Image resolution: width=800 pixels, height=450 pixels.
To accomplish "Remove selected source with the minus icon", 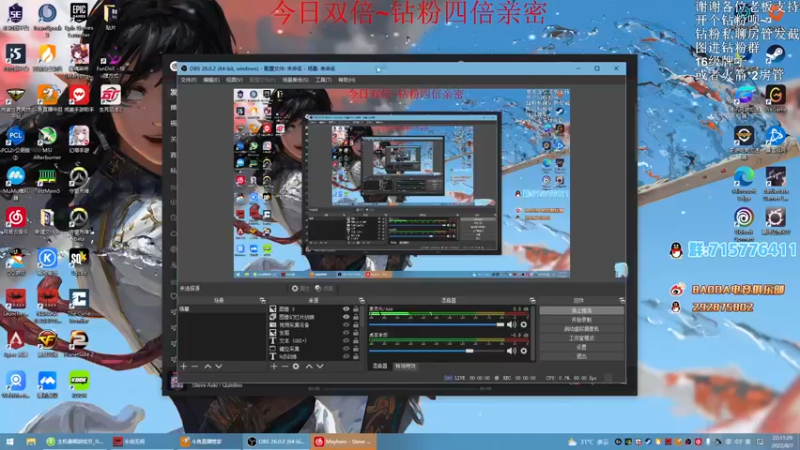I will click(285, 366).
